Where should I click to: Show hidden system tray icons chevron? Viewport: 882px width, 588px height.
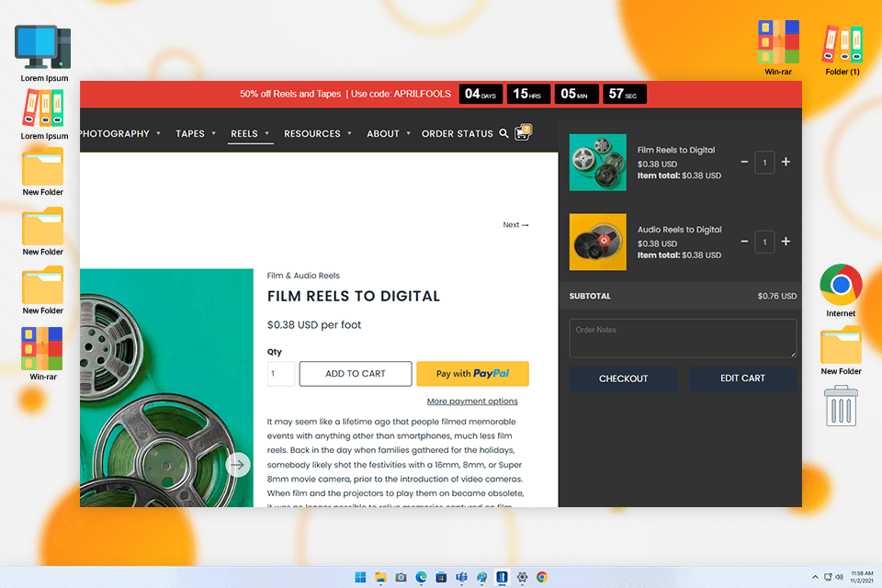point(815,577)
